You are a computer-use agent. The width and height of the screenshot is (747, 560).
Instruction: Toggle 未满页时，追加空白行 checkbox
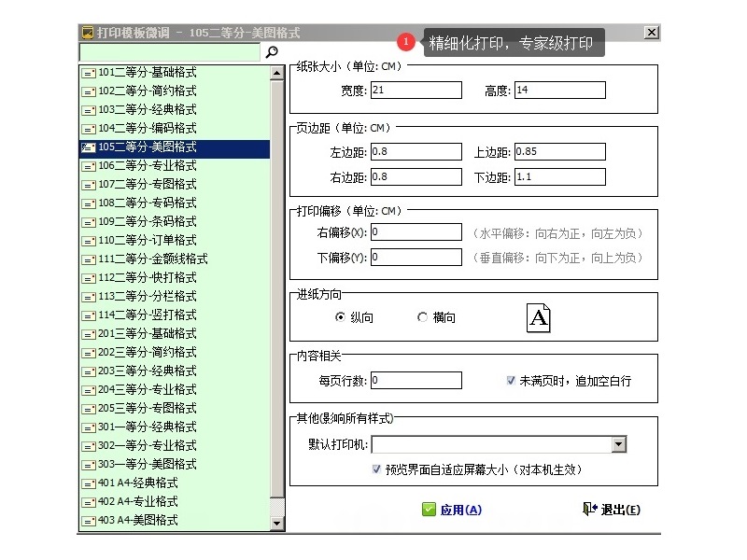511,381
